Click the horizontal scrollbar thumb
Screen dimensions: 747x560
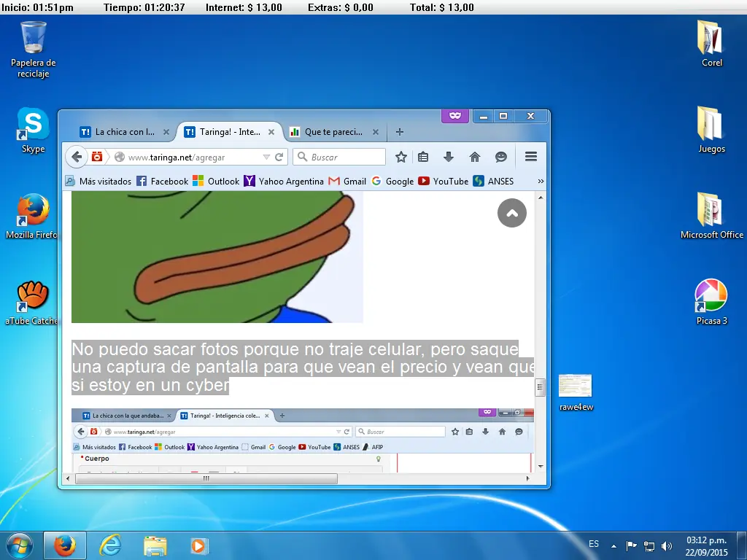[x=206, y=478]
